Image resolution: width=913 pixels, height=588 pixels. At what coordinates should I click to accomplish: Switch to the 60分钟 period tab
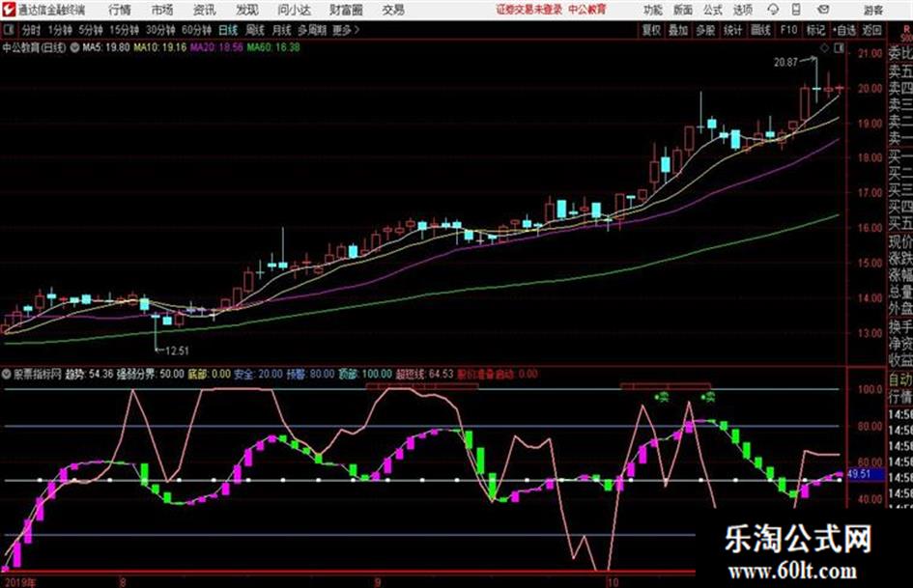[196, 30]
